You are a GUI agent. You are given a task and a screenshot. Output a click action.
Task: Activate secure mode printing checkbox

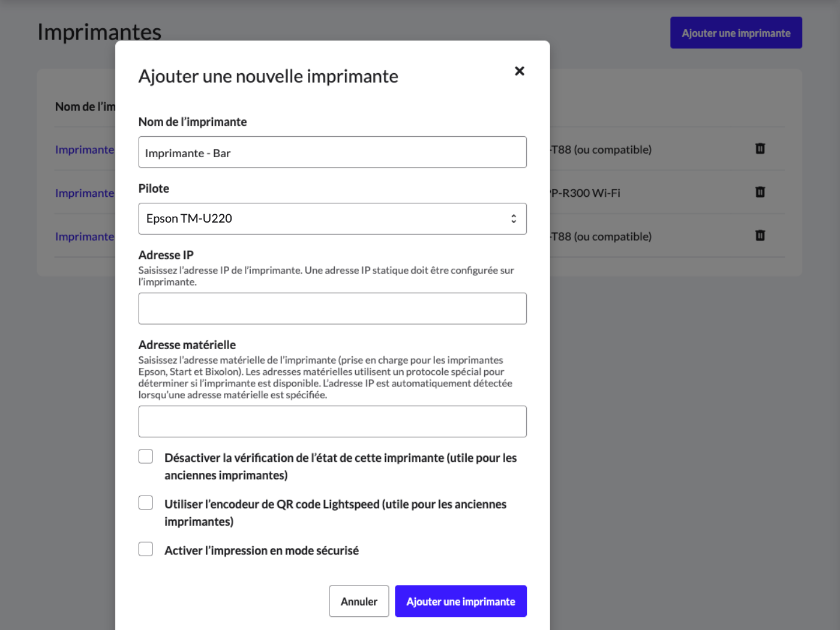tap(146, 549)
